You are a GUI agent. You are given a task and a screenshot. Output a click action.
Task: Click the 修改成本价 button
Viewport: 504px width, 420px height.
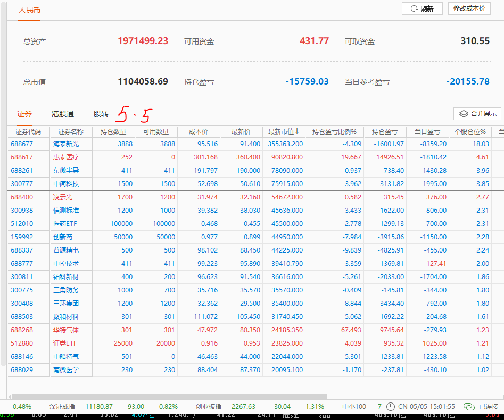469,9
